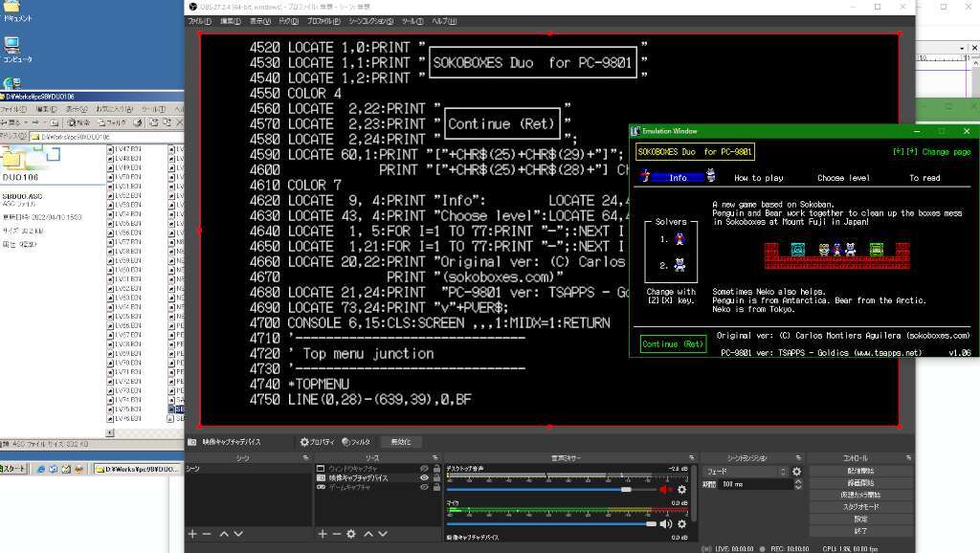Open source properties gear in Sources panel

coord(351,534)
